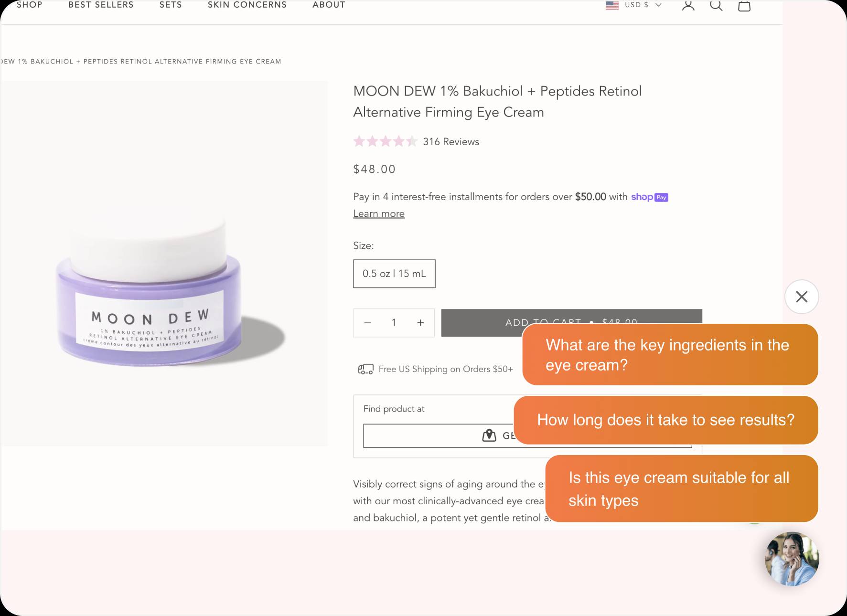The width and height of the screenshot is (847, 616).
Task: Open the SKIN CONCERNS menu
Action: (x=247, y=5)
